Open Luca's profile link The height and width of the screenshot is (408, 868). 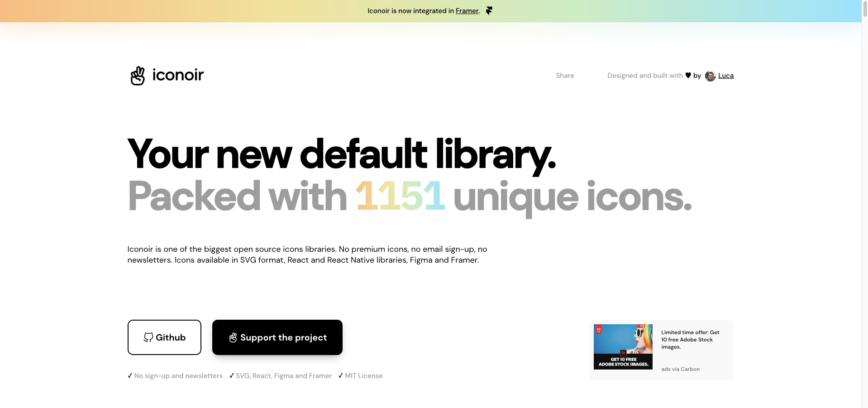(x=726, y=76)
